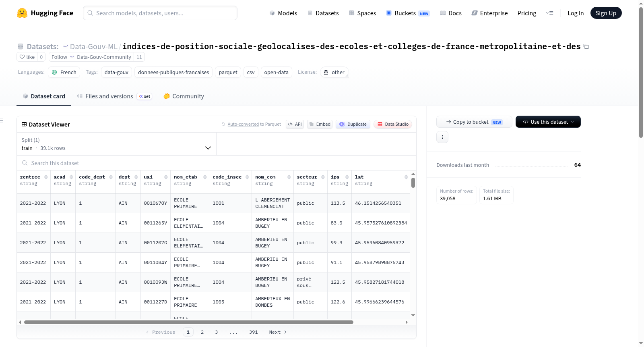Sort the secteur column

point(323,177)
